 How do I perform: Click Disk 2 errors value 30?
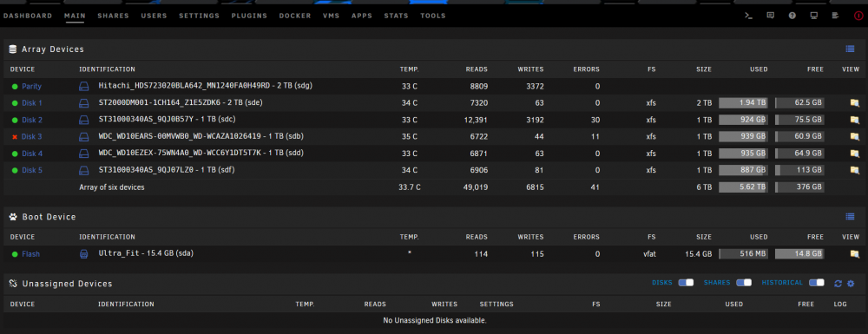pyautogui.click(x=595, y=120)
